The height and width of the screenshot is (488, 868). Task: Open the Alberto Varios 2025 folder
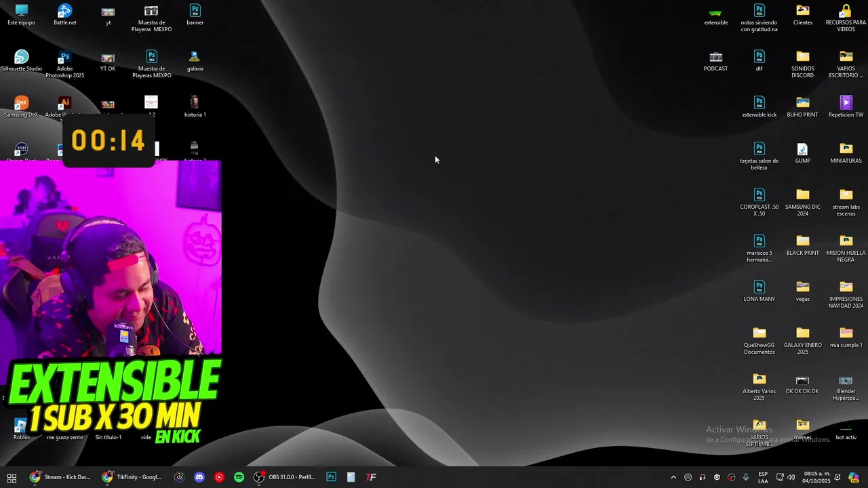759,387
